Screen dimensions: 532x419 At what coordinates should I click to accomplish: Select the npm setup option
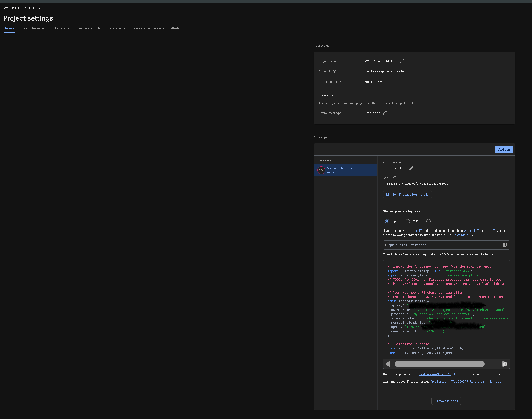pyautogui.click(x=387, y=221)
